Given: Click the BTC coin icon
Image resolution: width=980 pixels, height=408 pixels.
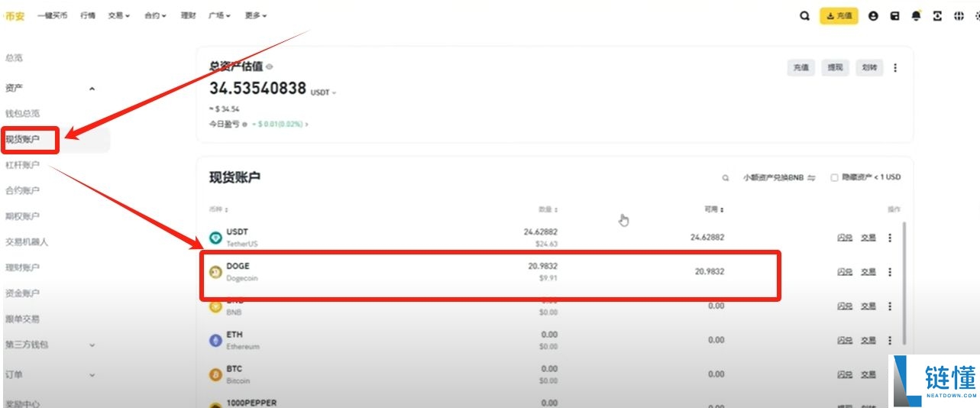Looking at the screenshot, I should [215, 375].
